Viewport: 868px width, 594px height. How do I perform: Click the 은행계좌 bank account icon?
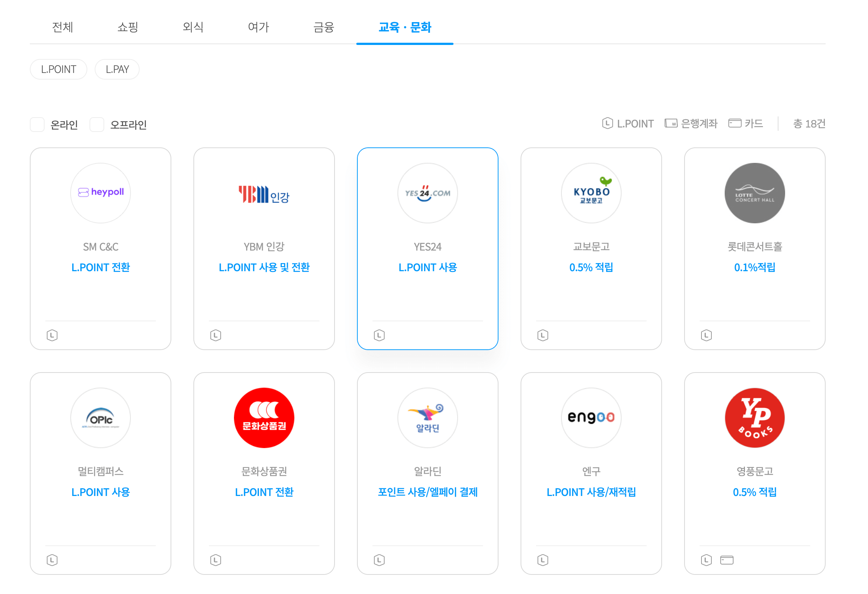coord(671,123)
